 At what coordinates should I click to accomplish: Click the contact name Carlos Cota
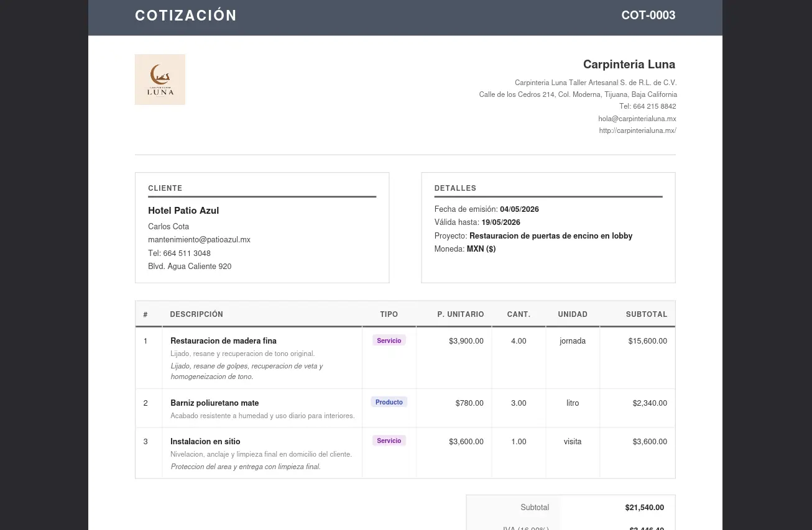click(x=168, y=227)
